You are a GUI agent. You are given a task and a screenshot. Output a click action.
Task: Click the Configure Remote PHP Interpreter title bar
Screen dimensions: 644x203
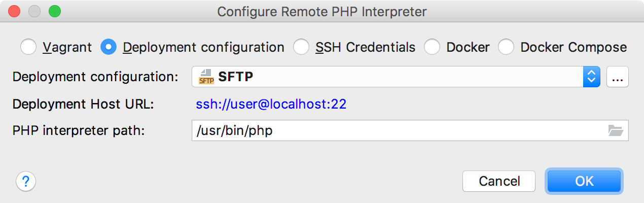click(322, 11)
